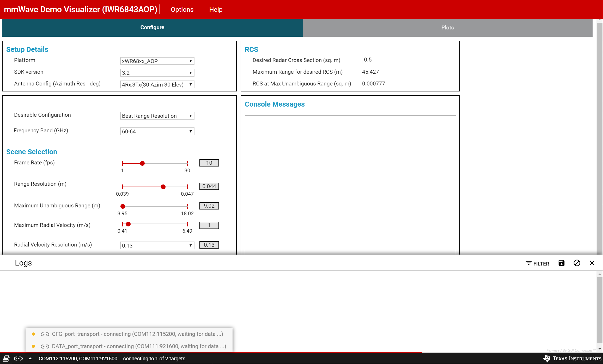Image resolution: width=603 pixels, height=364 pixels.
Task: Open the Radial Velocity Resolution dropdown
Action: coord(157,245)
